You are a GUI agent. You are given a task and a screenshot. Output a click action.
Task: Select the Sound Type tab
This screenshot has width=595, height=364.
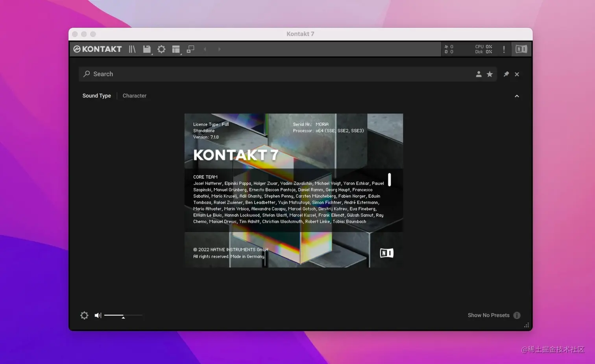pyautogui.click(x=96, y=96)
